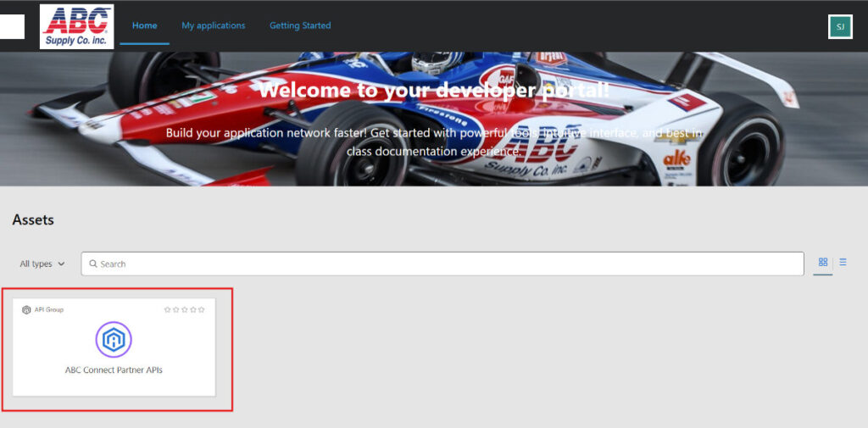This screenshot has height=428, width=868.
Task: Click the API Group hexagon icon
Action: [26, 309]
